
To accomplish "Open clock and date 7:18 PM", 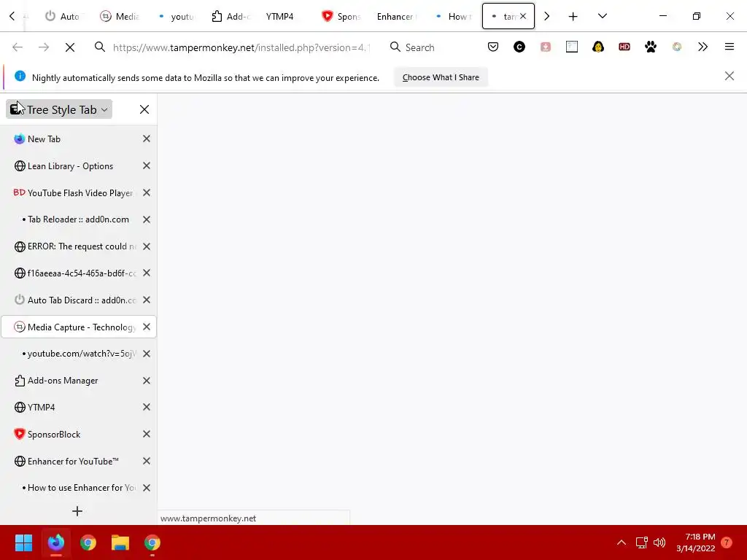I will 695,542.
